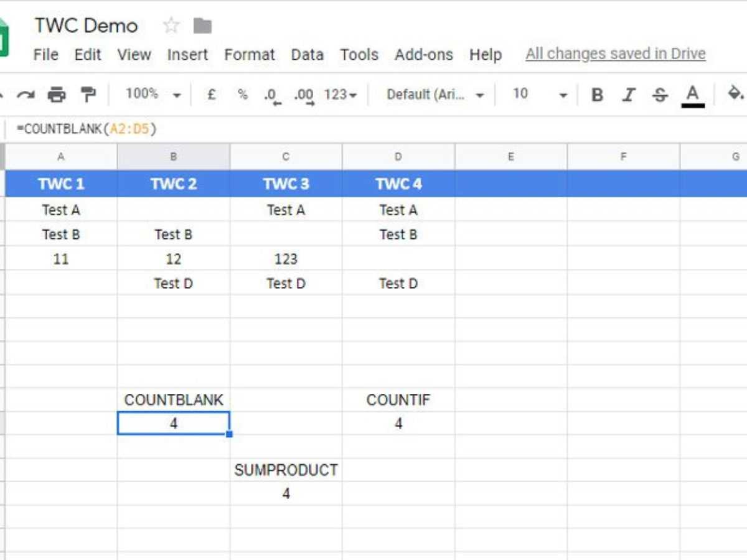Select column E header
747x560 pixels.
[511, 157]
